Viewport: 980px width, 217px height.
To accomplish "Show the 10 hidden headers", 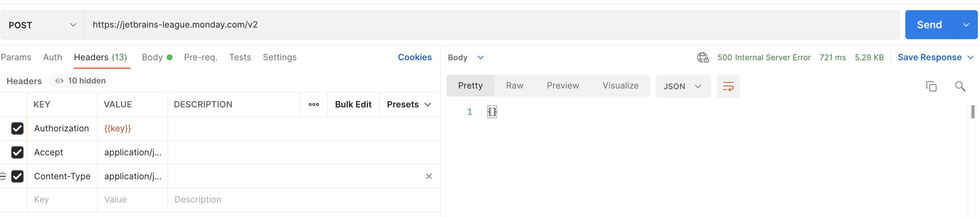I will click(80, 81).
